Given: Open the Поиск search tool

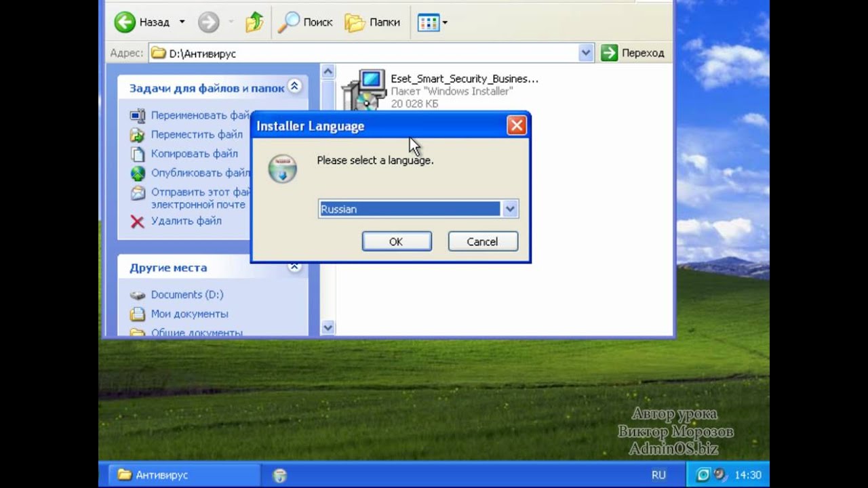Looking at the screenshot, I should click(305, 22).
